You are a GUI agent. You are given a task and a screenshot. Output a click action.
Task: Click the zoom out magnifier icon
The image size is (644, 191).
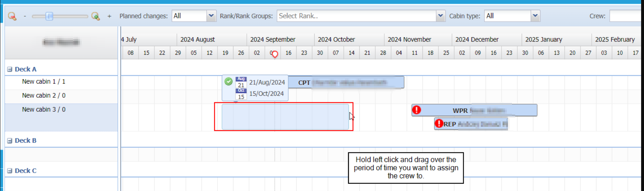click(12, 16)
